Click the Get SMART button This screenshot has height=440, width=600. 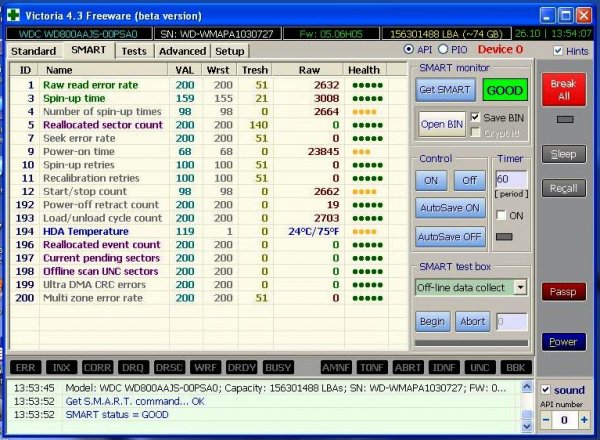pos(445,90)
